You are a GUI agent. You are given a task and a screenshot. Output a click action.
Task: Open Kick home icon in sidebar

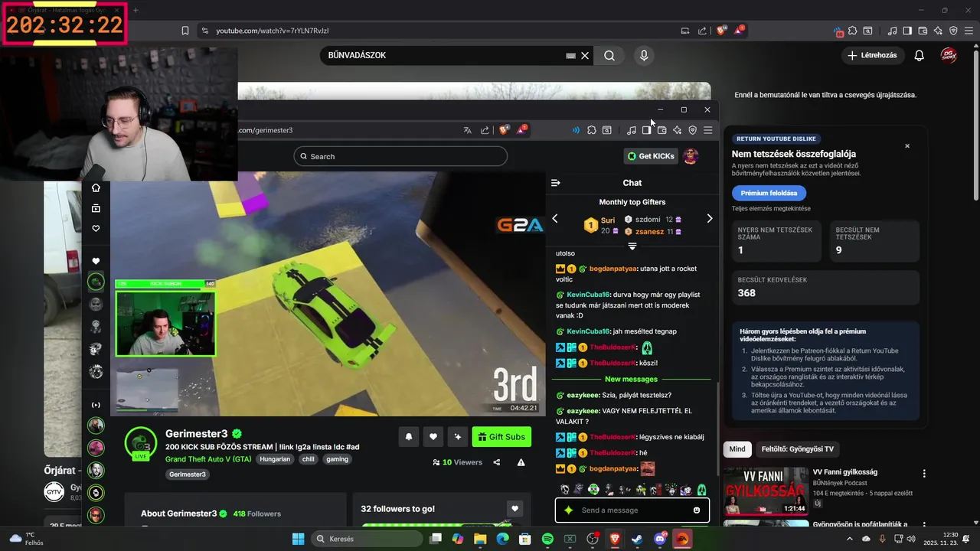tap(96, 187)
